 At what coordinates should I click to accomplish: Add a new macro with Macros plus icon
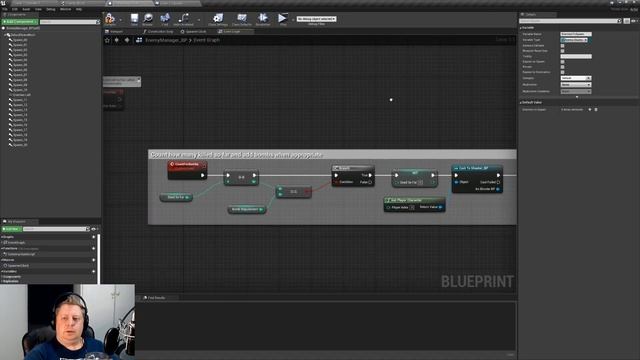coord(93,260)
